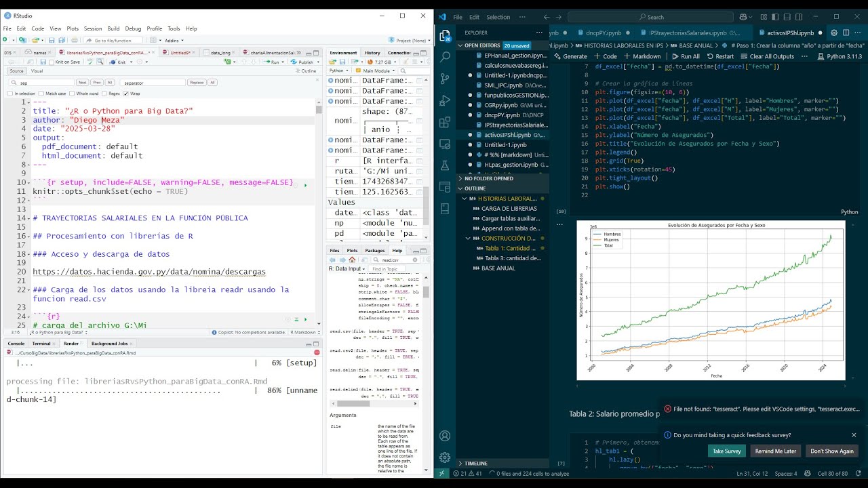Click Run All in notebook toolbar
Screen dimensions: 868x488
[x=685, y=56]
